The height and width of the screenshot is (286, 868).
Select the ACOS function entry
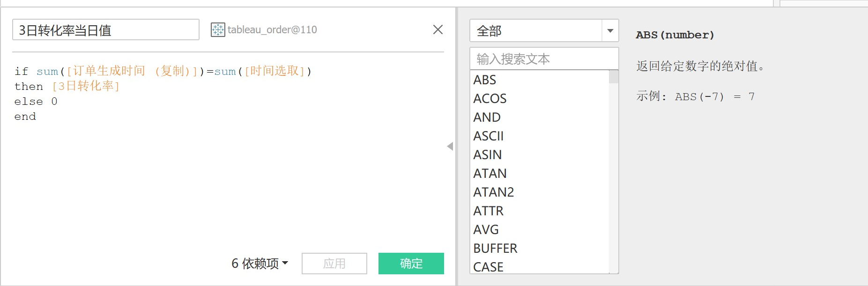tap(490, 98)
